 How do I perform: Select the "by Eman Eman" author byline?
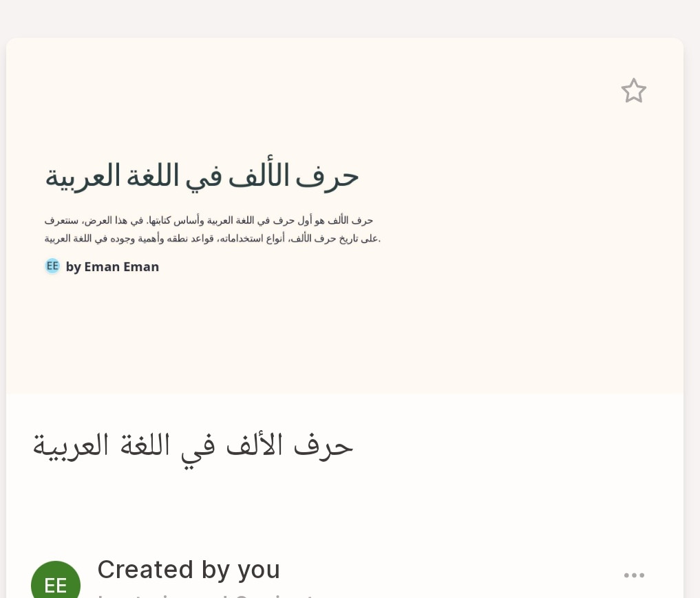click(x=112, y=266)
